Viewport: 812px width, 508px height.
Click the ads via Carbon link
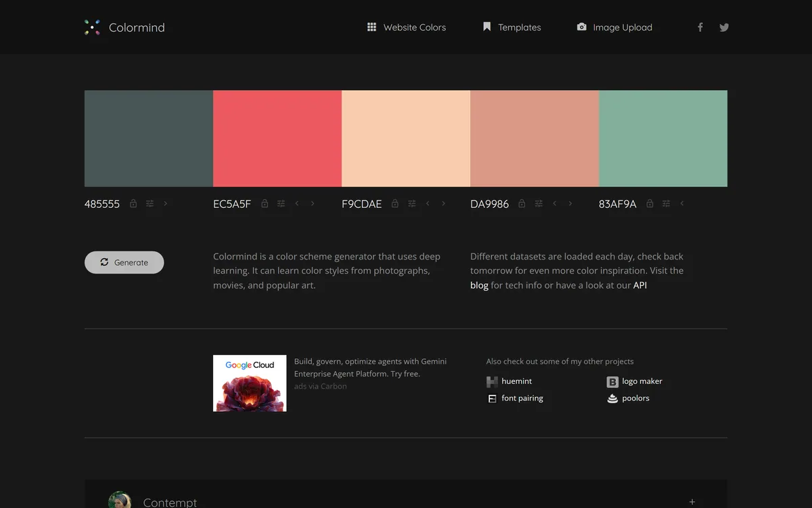(x=320, y=386)
